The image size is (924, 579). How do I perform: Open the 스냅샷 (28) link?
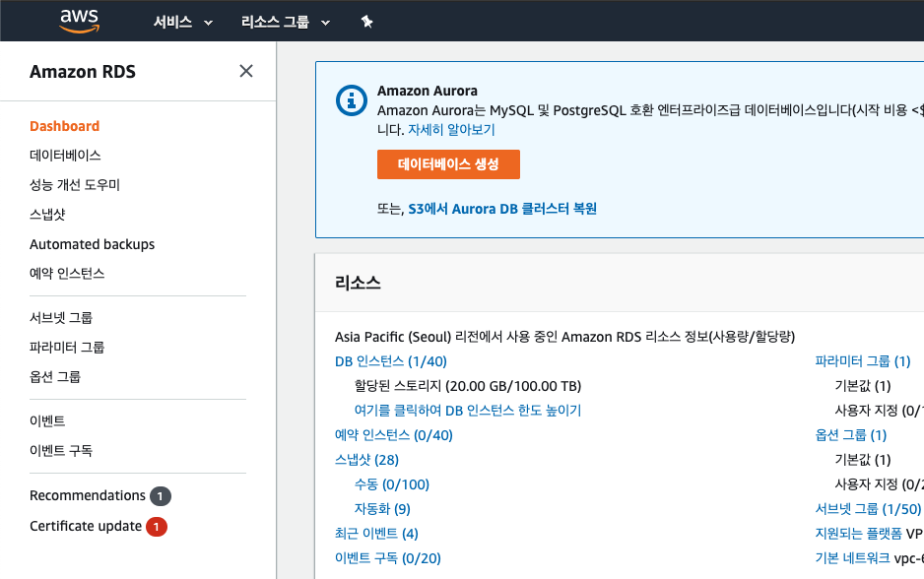[366, 460]
